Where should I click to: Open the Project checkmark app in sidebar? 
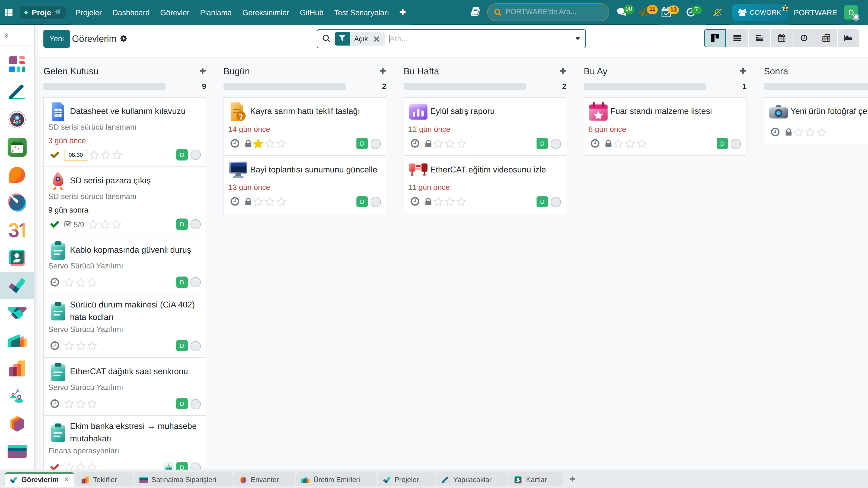(x=17, y=285)
